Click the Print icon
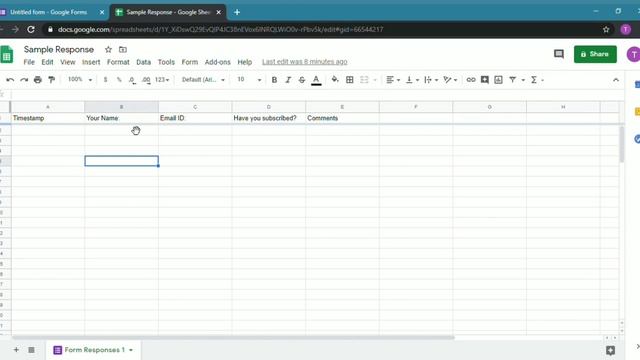 [38, 80]
